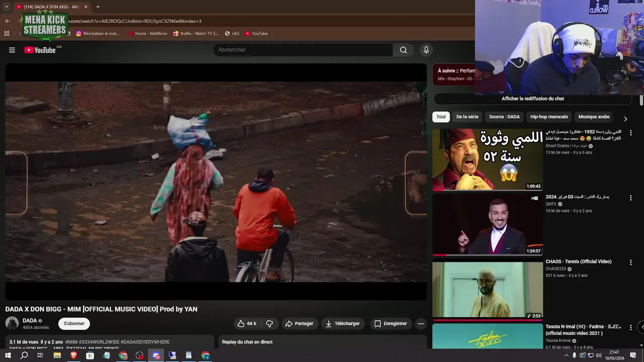Open volume control speaker icon
The height and width of the screenshot is (362, 644).
[x=598, y=355]
